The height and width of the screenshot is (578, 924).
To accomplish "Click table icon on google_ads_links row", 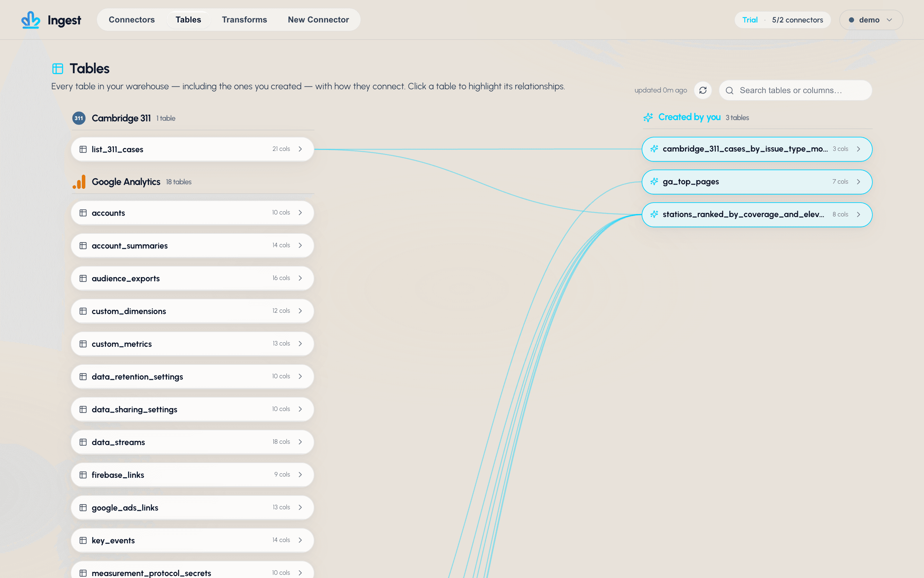I will pos(83,508).
